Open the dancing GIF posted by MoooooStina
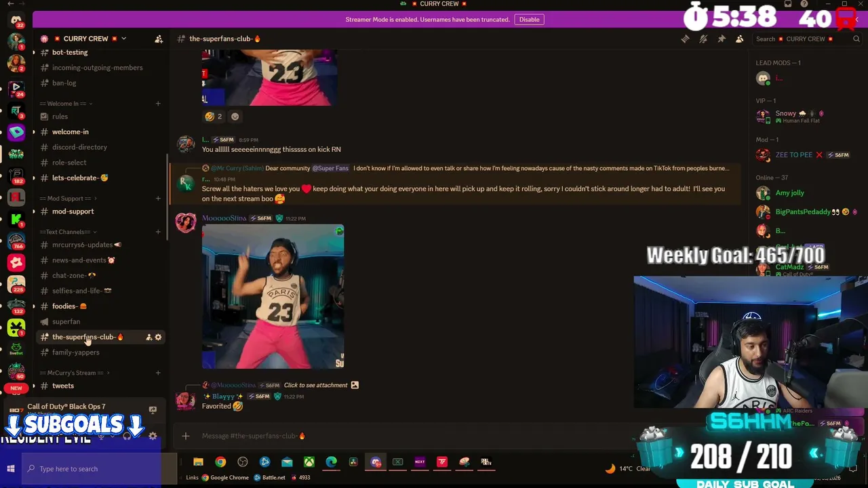The width and height of the screenshot is (868, 488). coord(273,296)
